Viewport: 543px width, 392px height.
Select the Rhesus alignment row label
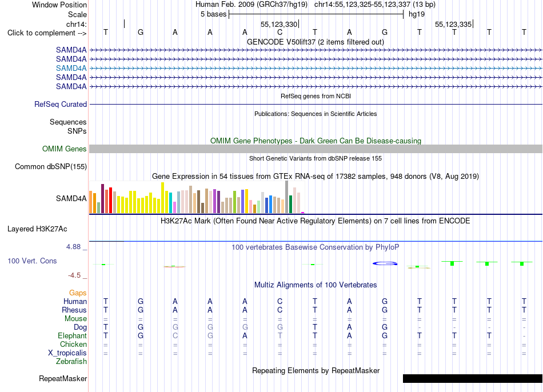pyautogui.click(x=74, y=310)
